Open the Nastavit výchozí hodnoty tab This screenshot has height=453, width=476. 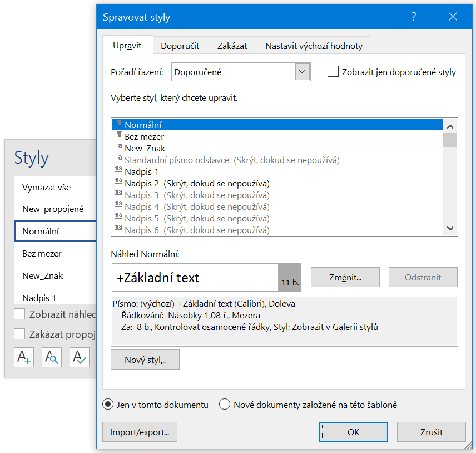coord(314,45)
